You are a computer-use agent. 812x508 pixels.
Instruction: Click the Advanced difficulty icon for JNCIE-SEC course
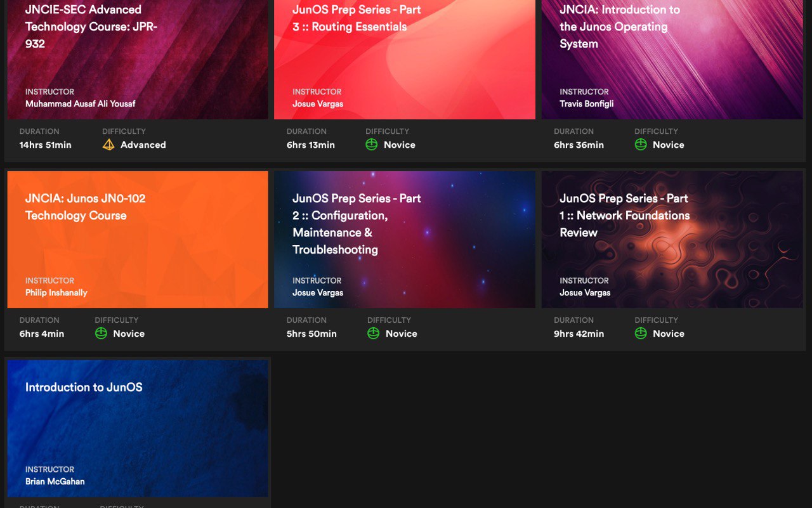click(108, 145)
